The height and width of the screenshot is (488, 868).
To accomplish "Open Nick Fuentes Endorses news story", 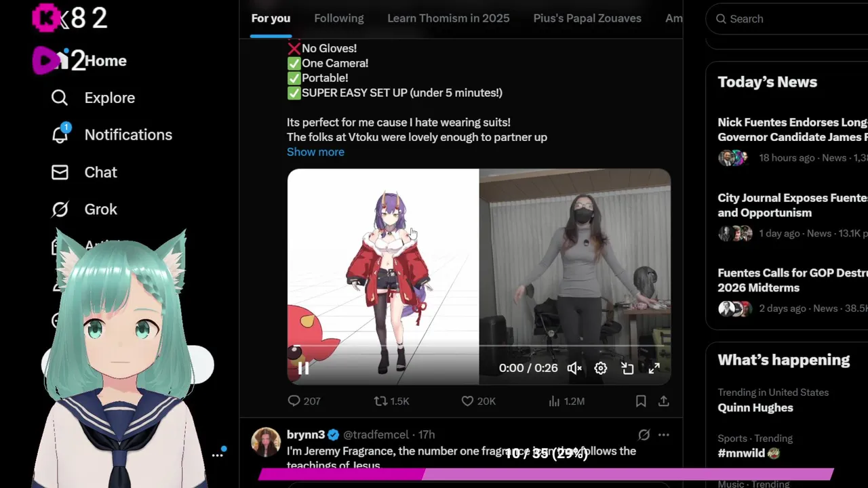I will [793, 129].
